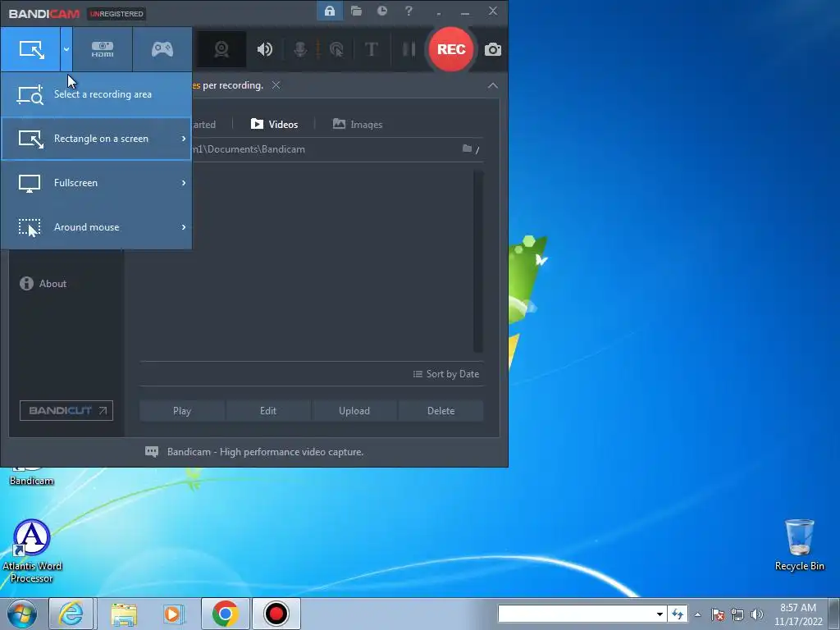840x630 pixels.
Task: Open the network tray icon
Action: (x=737, y=614)
